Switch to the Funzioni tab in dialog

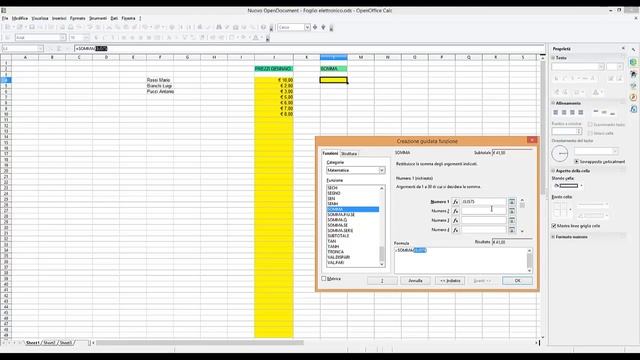coord(330,153)
